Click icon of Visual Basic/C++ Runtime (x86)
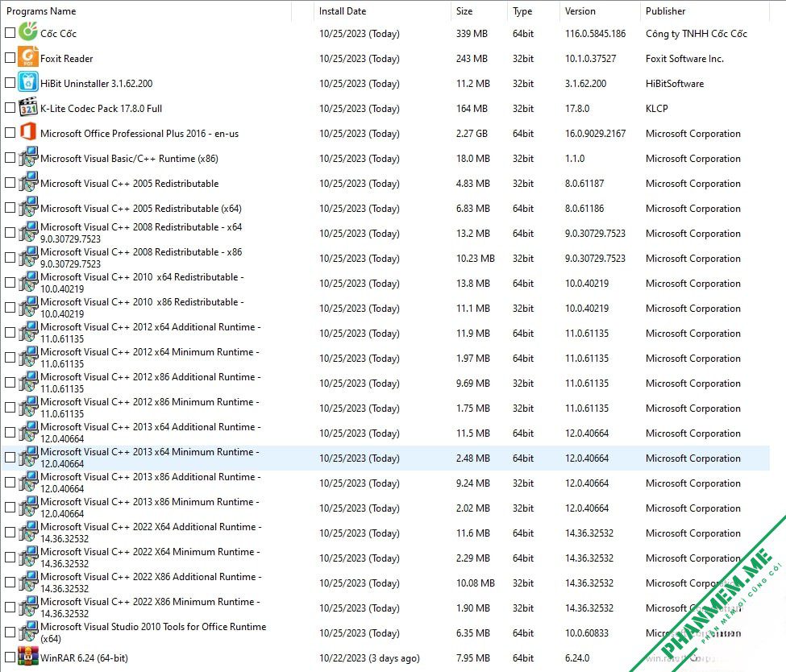This screenshot has width=786, height=672. [x=28, y=157]
